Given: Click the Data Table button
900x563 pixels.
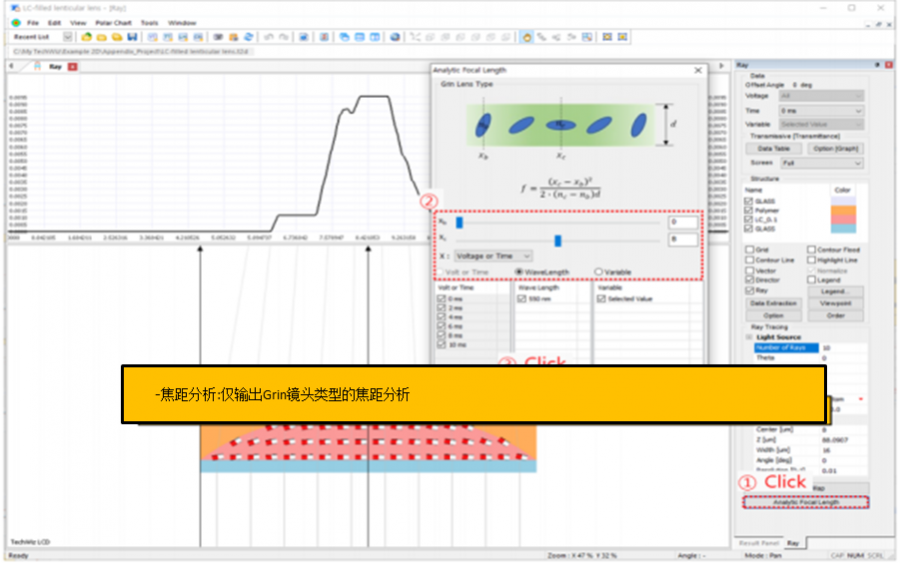Looking at the screenshot, I should click(773, 148).
